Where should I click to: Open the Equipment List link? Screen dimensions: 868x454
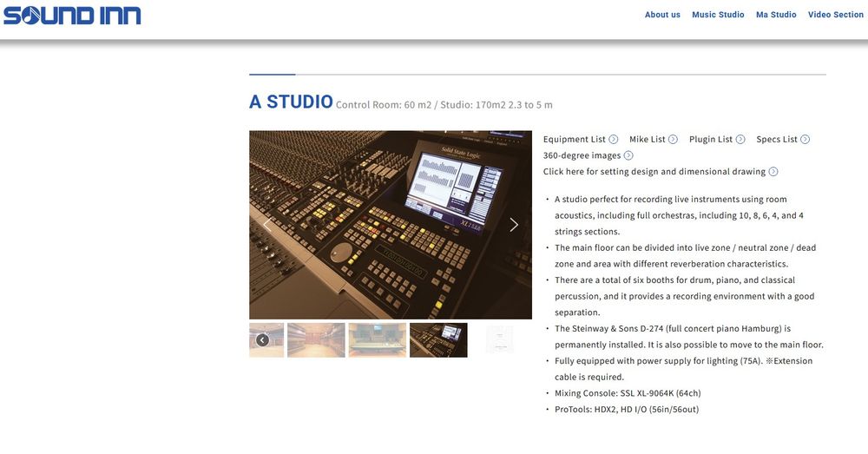[574, 140]
